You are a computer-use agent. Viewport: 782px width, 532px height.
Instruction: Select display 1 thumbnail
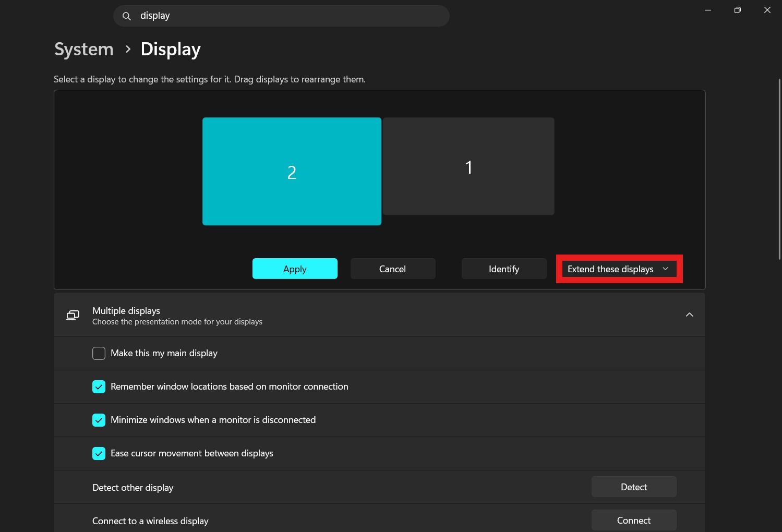pos(468,166)
